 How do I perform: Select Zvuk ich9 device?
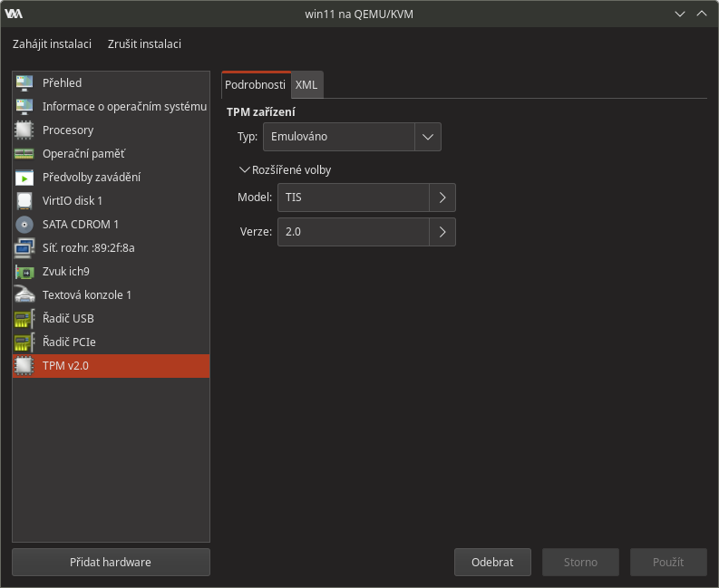click(x=111, y=272)
